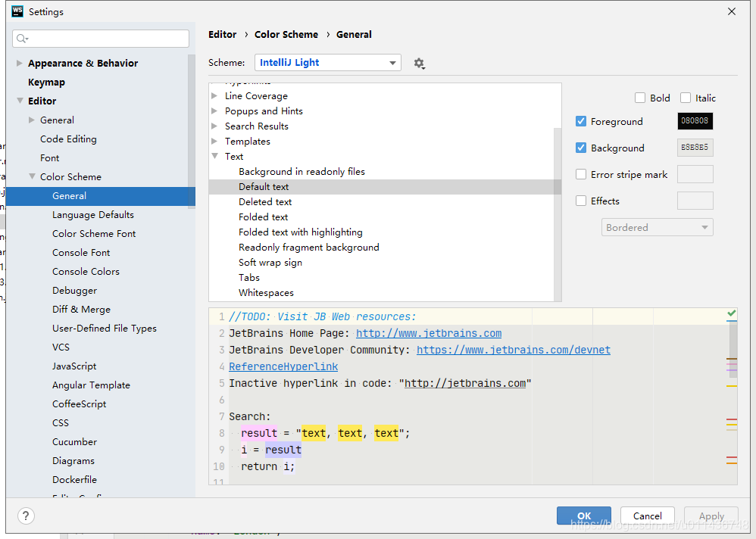The image size is (756, 539).
Task: Enable Bold formatting for Default text
Action: pyautogui.click(x=640, y=98)
